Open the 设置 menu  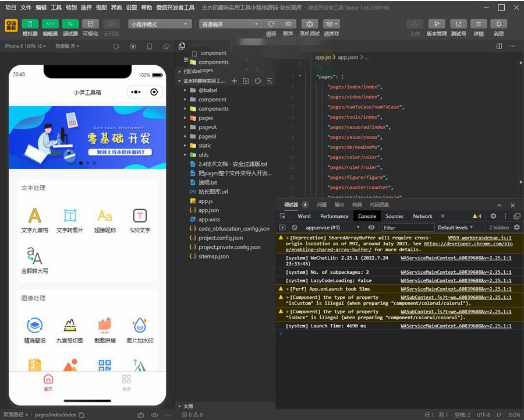pyautogui.click(x=132, y=8)
